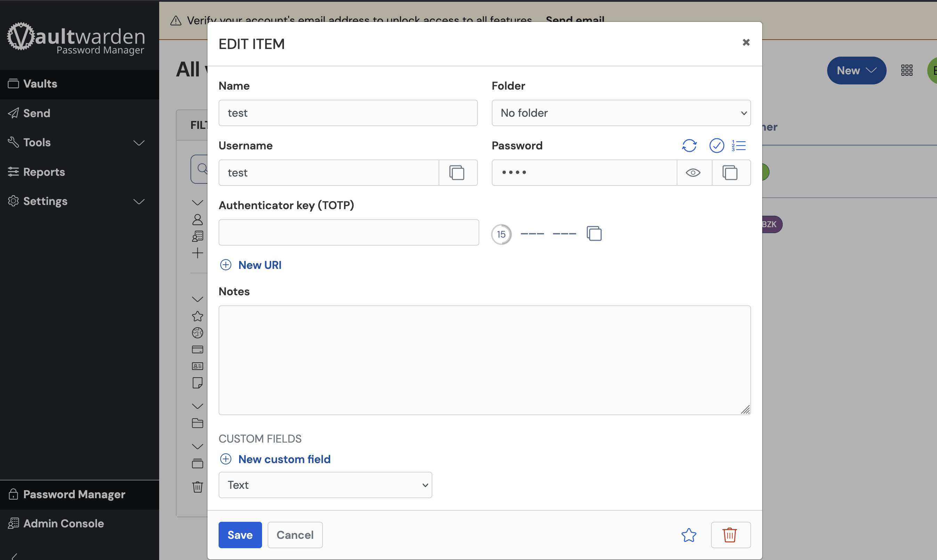Copy the username to clipboard
937x560 pixels.
[457, 173]
